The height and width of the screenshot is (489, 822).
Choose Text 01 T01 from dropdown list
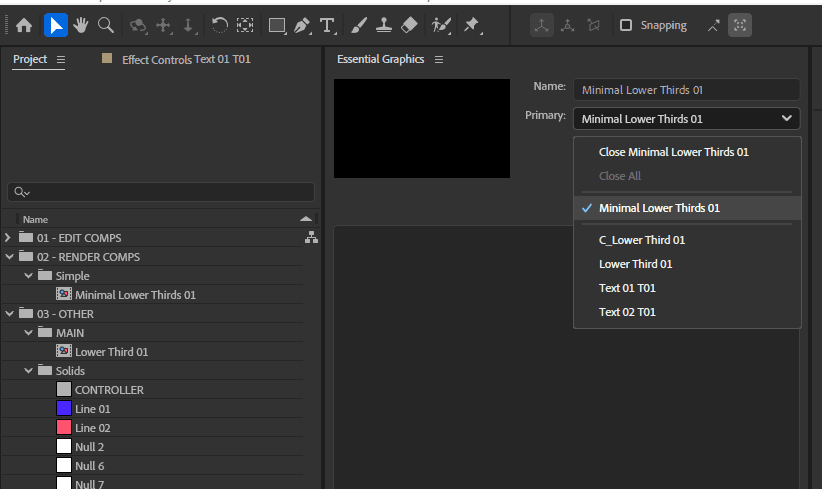pyautogui.click(x=627, y=288)
